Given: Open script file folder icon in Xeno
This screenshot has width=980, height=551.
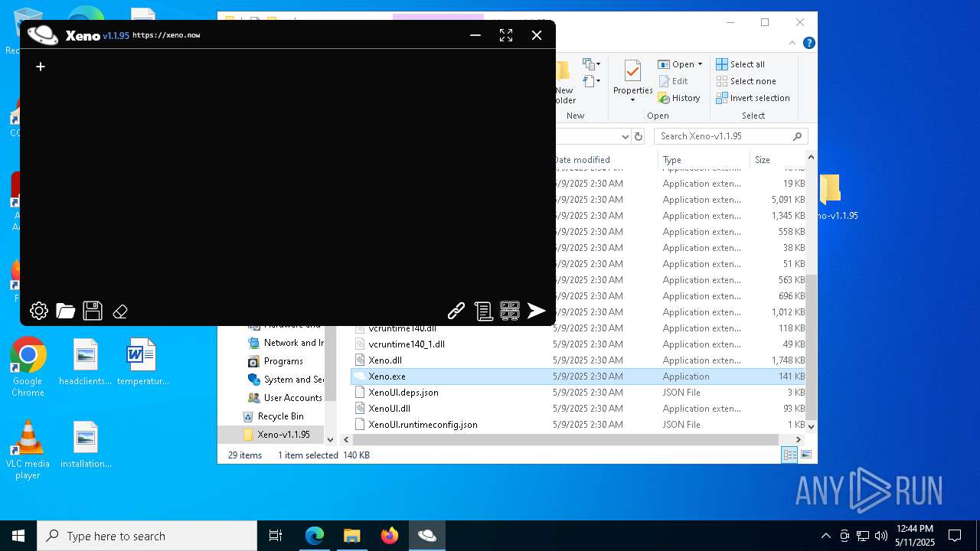Looking at the screenshot, I should [x=66, y=311].
